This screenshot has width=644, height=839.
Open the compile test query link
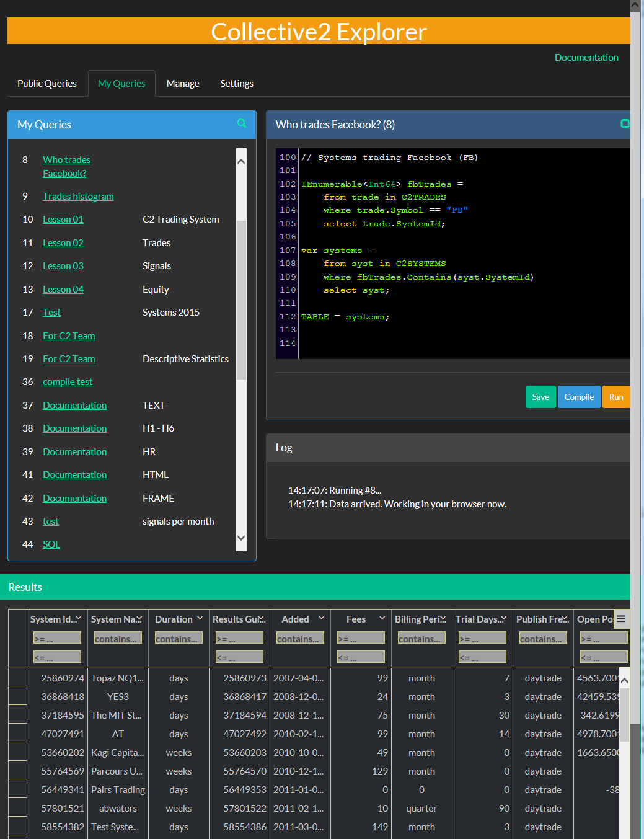pos(68,382)
